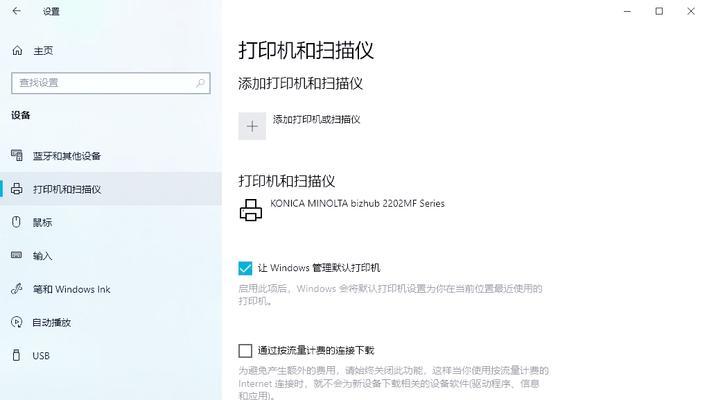Click the plus icon to add printer
707x400 pixels.
coord(252,126)
